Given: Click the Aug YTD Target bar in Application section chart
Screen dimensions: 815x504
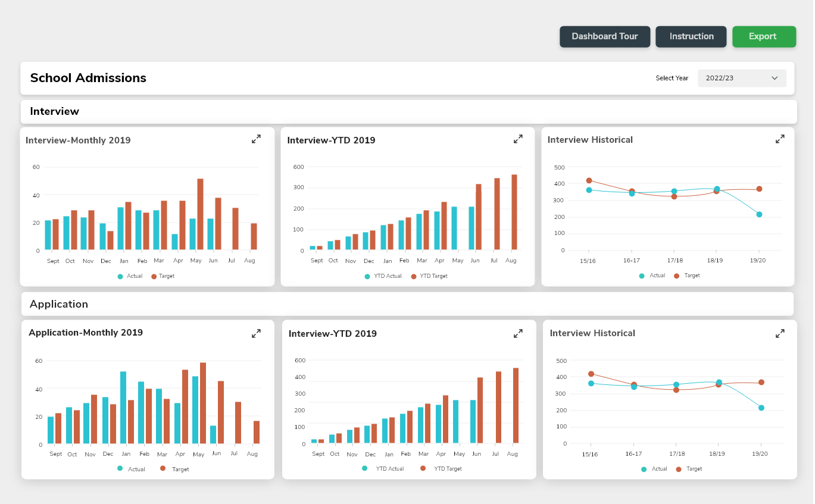Looking at the screenshot, I should click(x=516, y=405).
